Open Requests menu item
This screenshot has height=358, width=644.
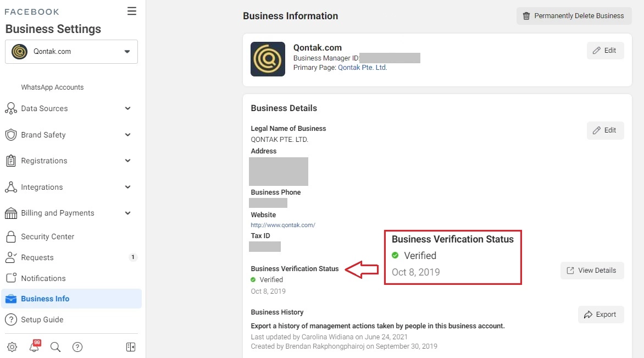37,257
